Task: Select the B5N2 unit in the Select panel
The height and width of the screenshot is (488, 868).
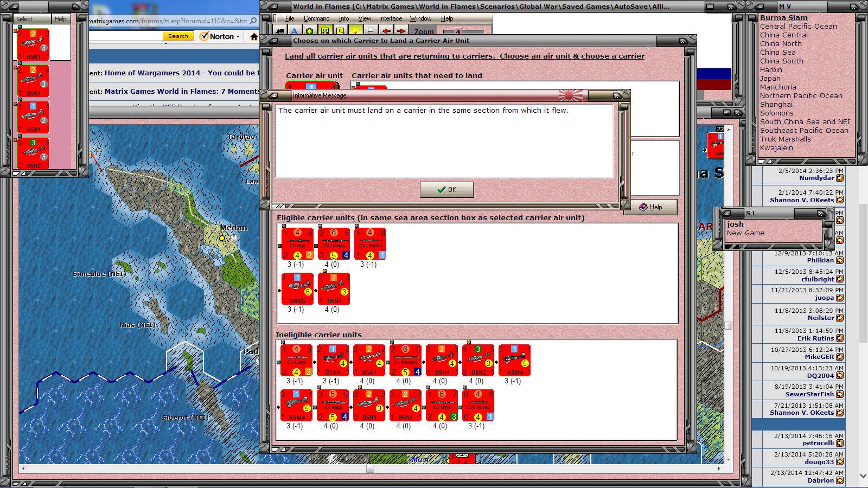Action: tap(33, 153)
